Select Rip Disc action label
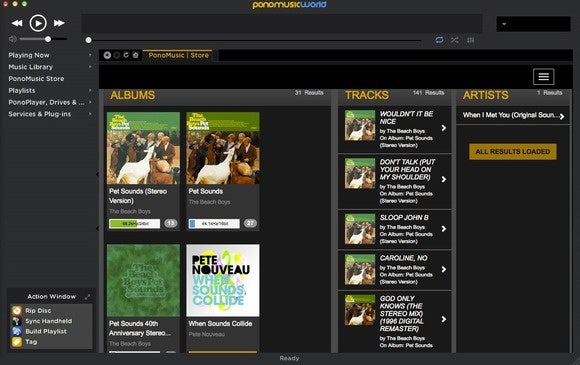Viewport: 580px width, 365px height. [x=38, y=311]
